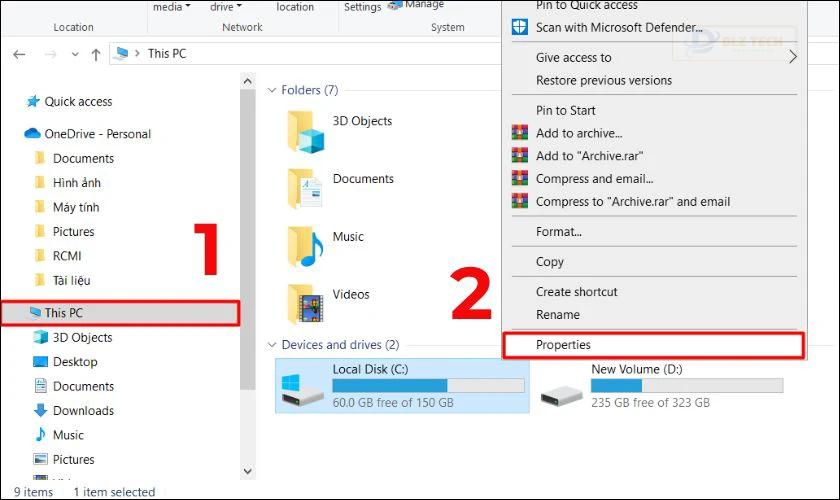Collapse the Devices and drives (2) group
840x500 pixels.
[x=272, y=345]
